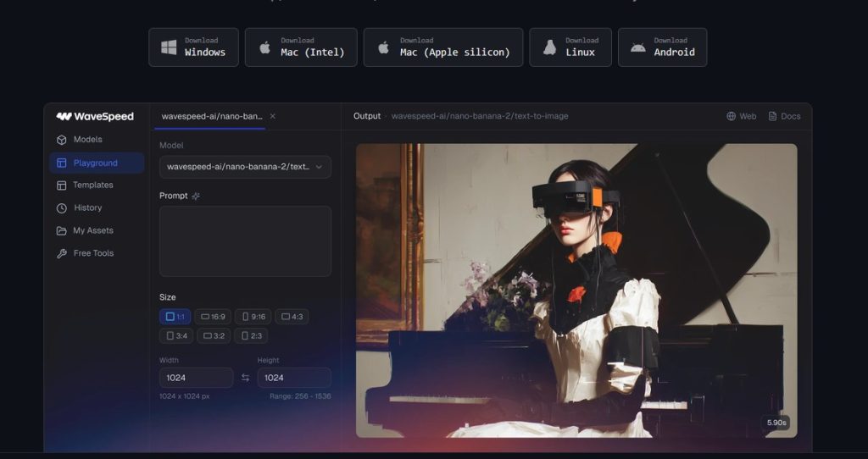Select the wavespeed-ai/nano-ban.. tab
Viewport: 868px width, 459px height.
click(211, 116)
